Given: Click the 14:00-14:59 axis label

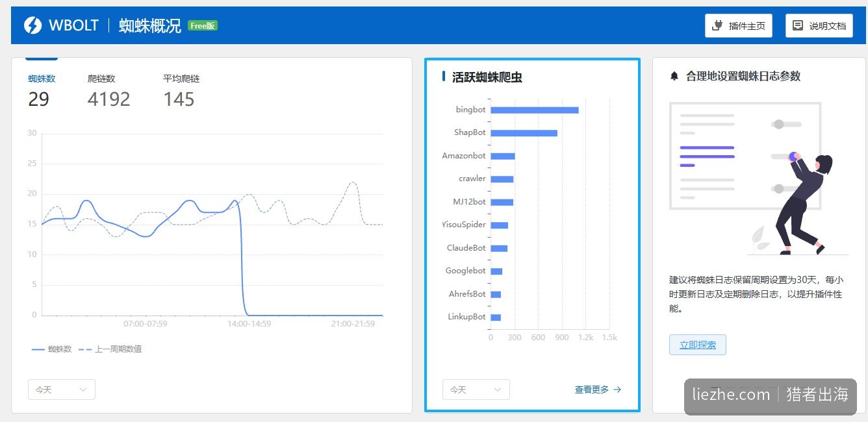Looking at the screenshot, I should 249,323.
